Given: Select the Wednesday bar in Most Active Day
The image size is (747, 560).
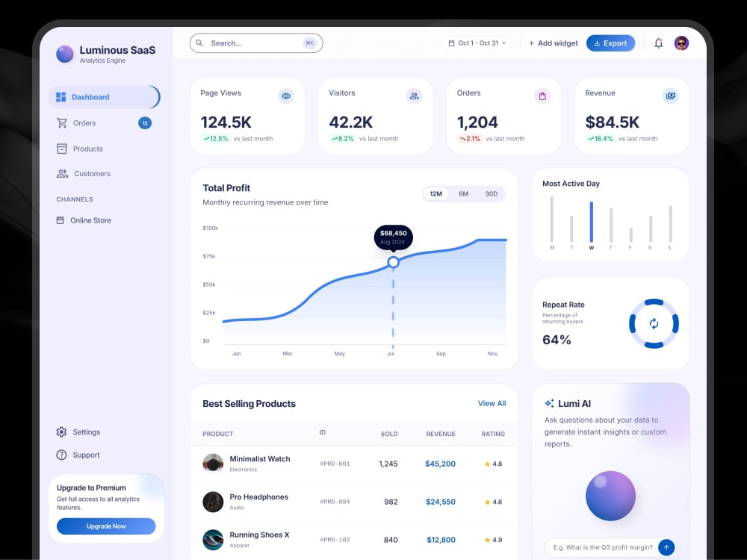Looking at the screenshot, I should 591,223.
